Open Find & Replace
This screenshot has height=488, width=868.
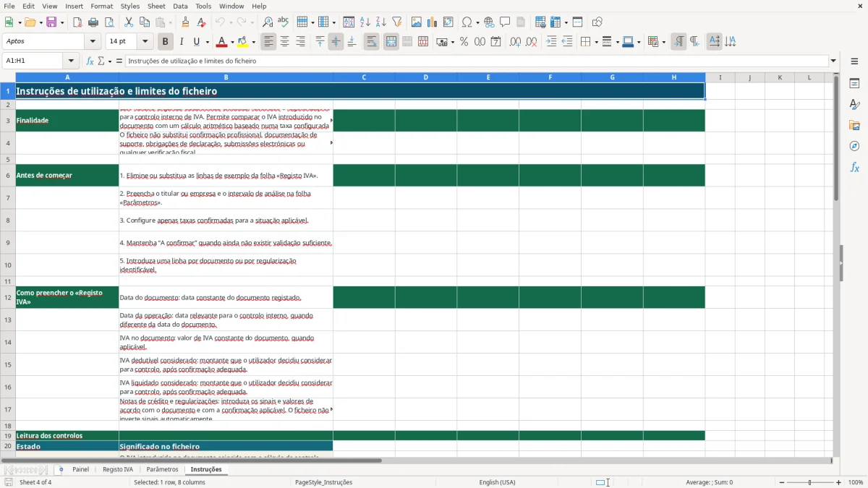click(x=267, y=22)
